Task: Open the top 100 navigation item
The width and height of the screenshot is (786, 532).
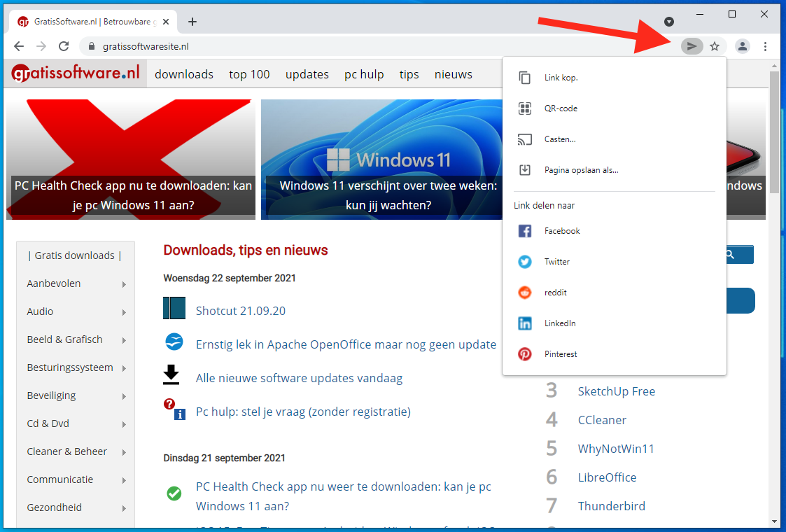Action: pos(249,74)
